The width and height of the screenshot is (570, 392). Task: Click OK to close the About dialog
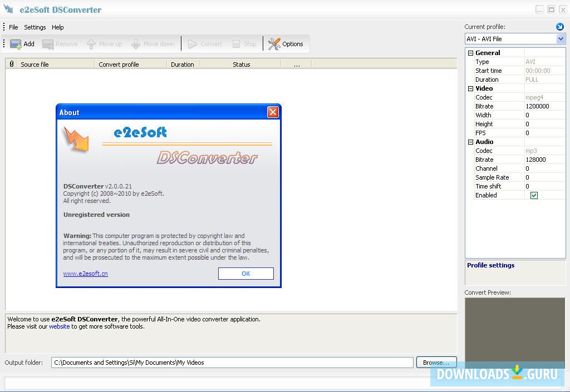(245, 273)
